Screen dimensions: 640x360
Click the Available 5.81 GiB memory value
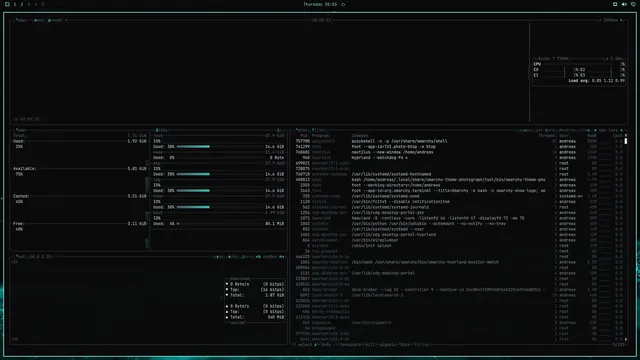tap(137, 169)
